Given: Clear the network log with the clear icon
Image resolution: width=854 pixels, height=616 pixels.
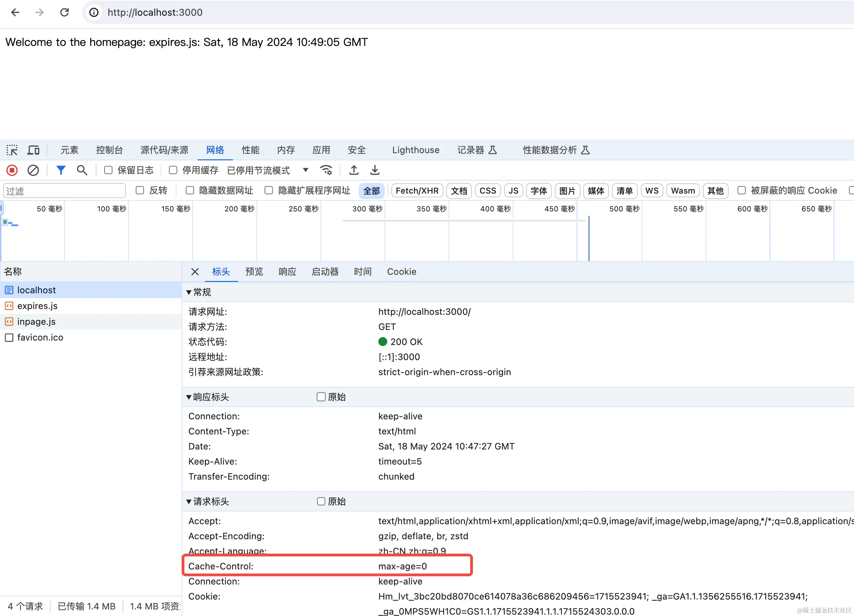Looking at the screenshot, I should [33, 170].
